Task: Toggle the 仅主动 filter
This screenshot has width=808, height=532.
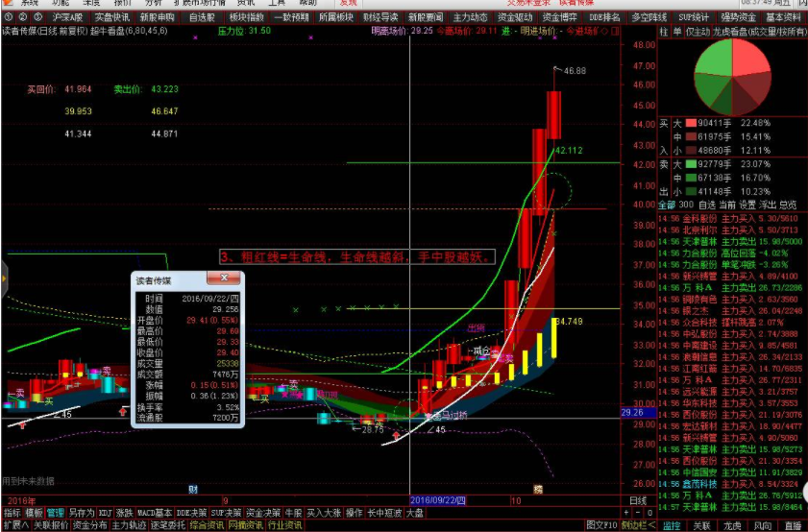Action: click(698, 32)
